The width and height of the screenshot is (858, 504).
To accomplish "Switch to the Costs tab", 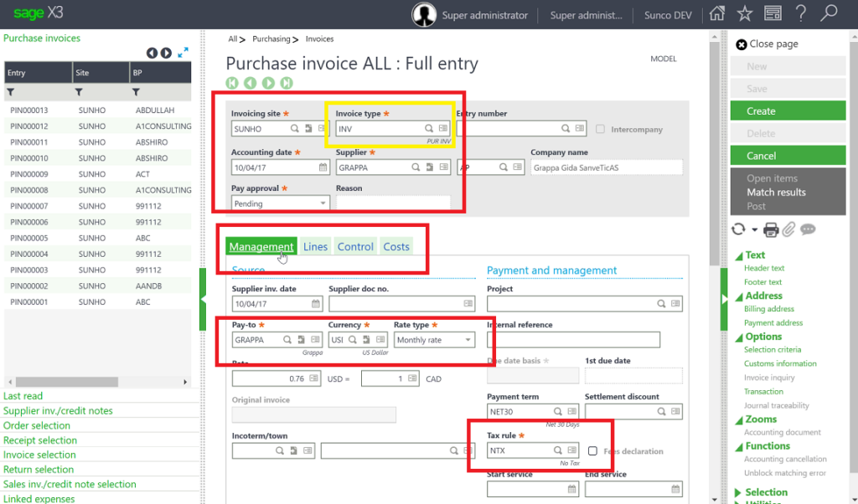I will pyautogui.click(x=396, y=246).
